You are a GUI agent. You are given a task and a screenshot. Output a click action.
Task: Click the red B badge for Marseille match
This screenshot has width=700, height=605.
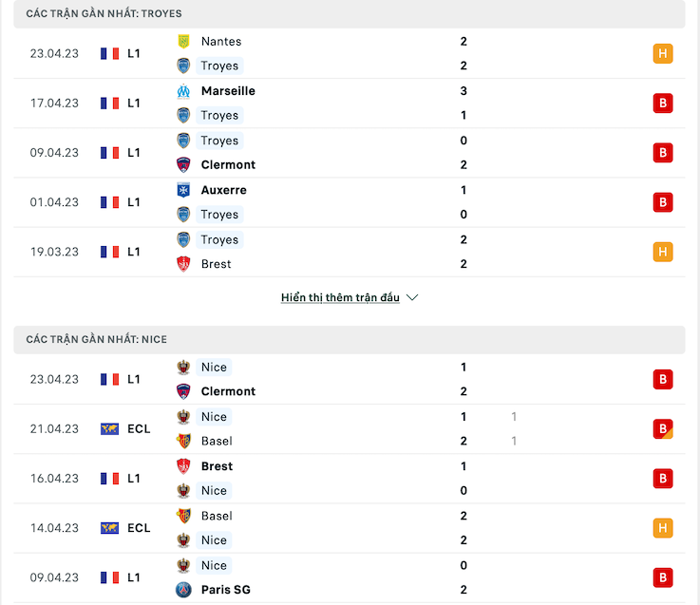663,104
